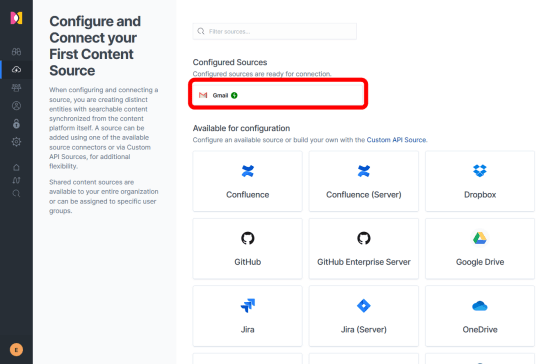The image size is (560, 364).
Task: Open the user avatar E at bottom
Action: [x=16, y=350]
